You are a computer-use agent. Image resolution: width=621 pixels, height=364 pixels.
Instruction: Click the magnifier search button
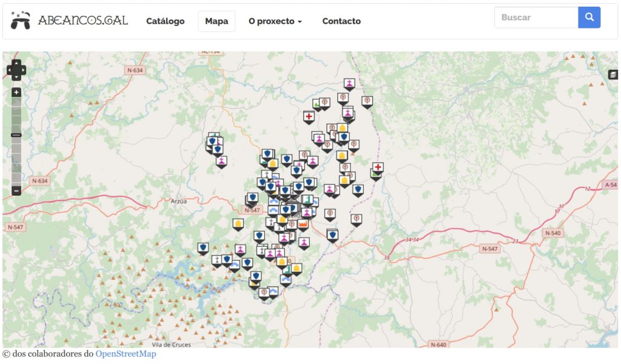pyautogui.click(x=589, y=18)
